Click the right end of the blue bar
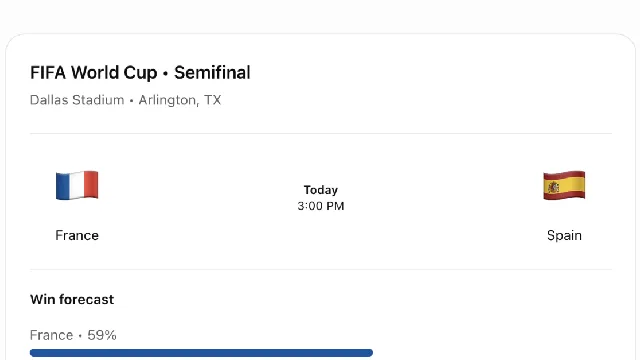This screenshot has height=360, width=640. point(369,353)
